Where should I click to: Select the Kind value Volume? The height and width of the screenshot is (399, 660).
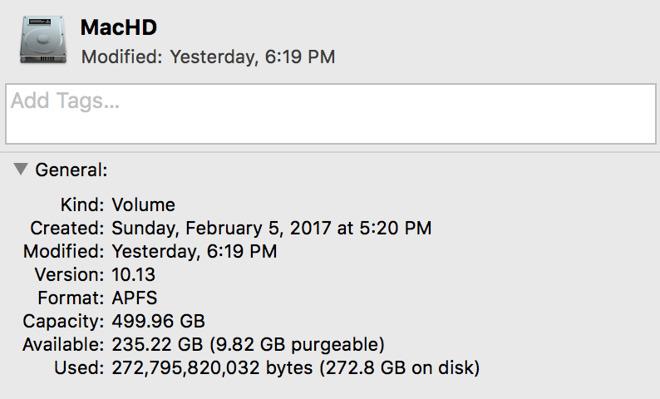coord(144,205)
